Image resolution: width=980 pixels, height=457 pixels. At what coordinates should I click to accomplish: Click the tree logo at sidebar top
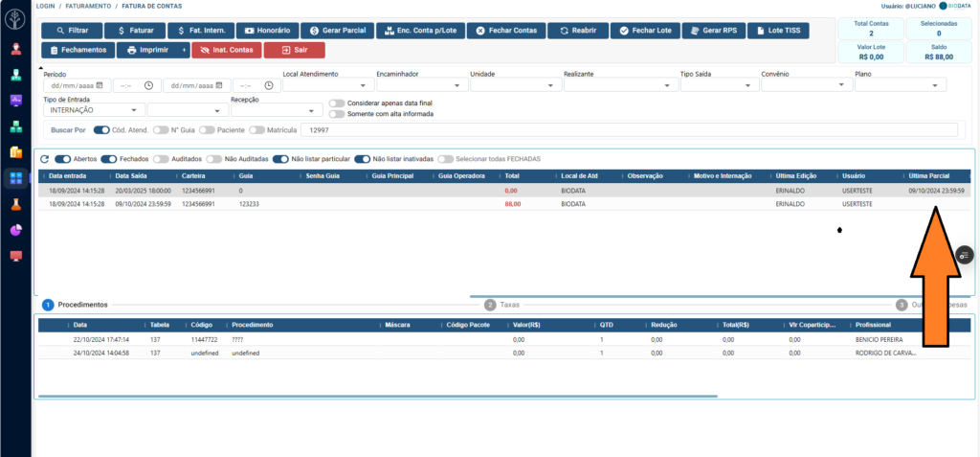point(15,18)
